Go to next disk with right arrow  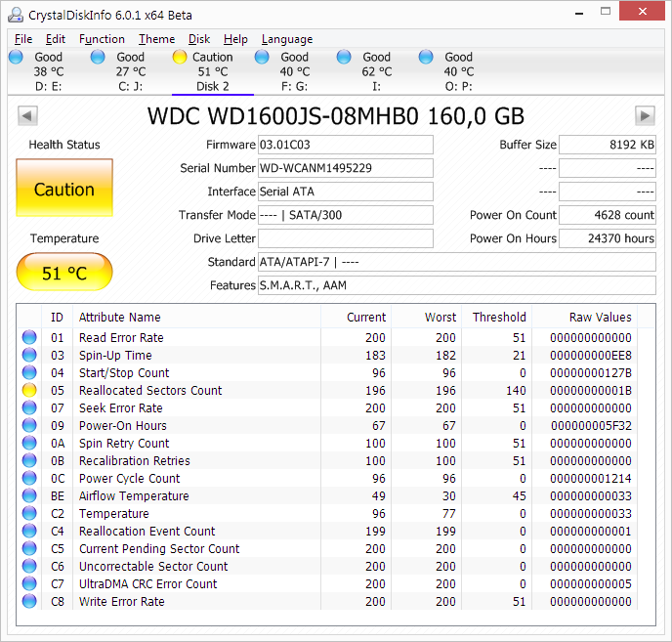click(645, 115)
